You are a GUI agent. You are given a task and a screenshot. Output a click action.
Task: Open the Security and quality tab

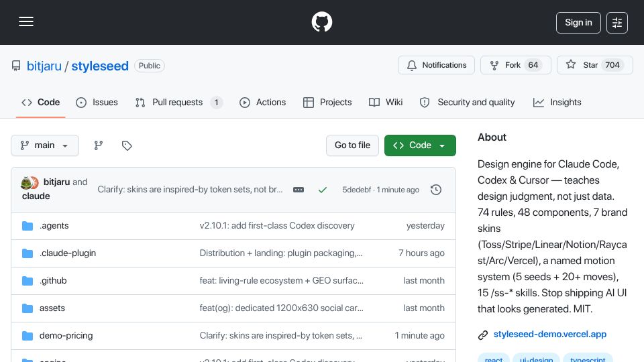(468, 102)
